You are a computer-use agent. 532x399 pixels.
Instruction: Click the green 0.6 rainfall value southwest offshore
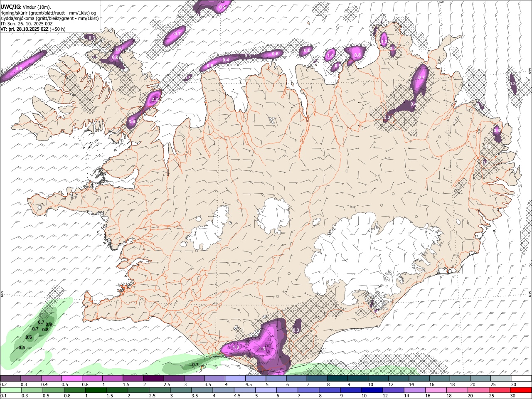click(x=29, y=337)
